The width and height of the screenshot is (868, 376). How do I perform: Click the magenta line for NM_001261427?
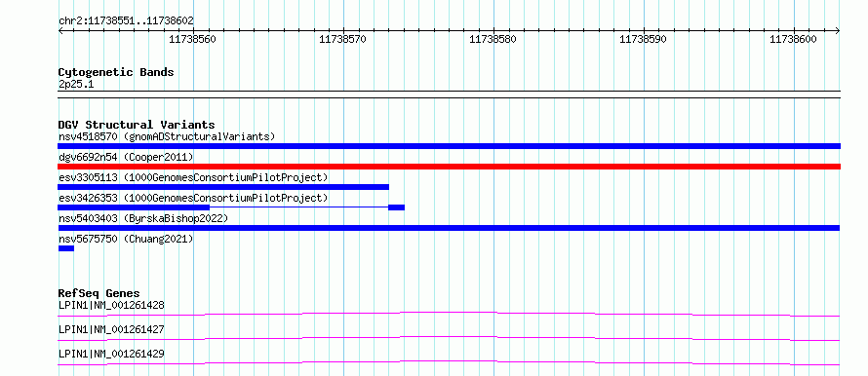(449, 338)
